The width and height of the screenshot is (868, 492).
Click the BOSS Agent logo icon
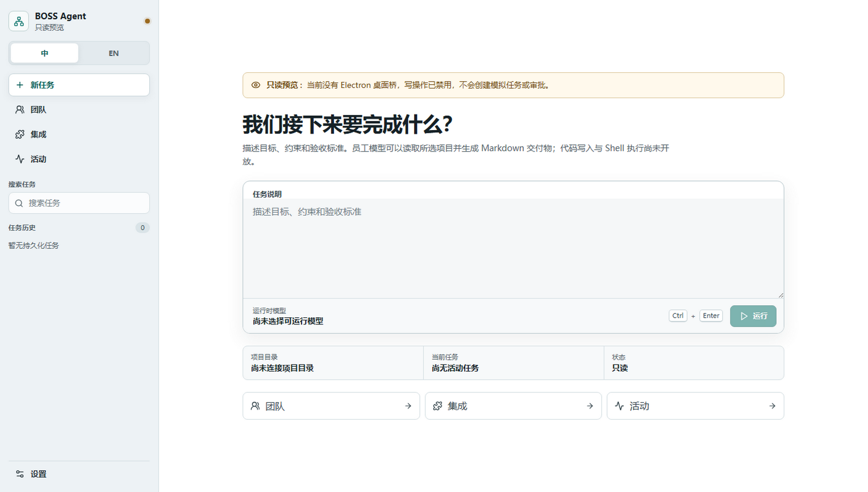19,21
